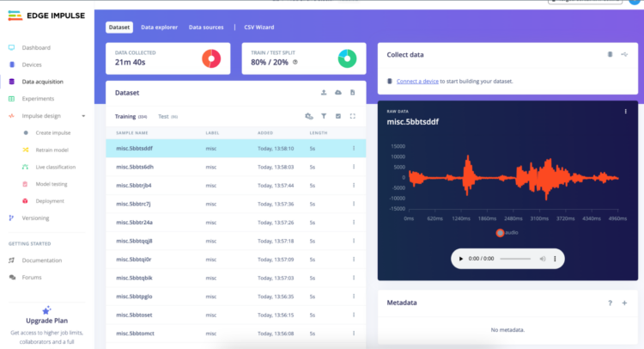
Task: Click the audio player seek bar
Action: [516, 259]
